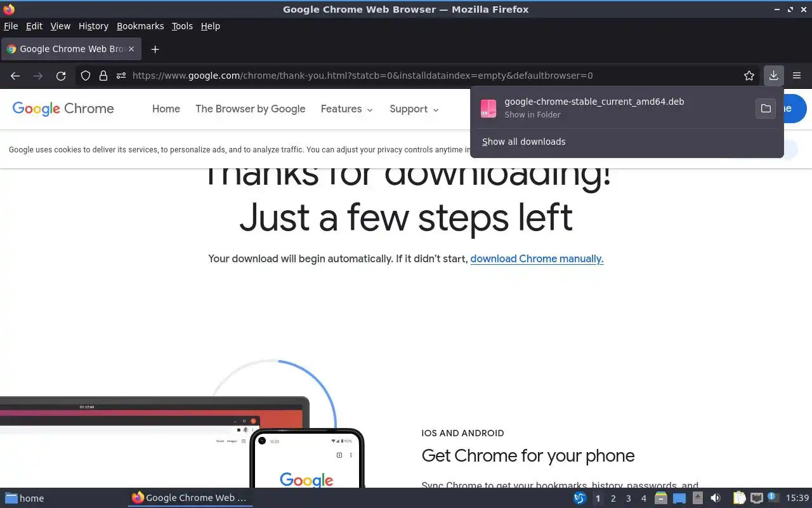Open the Help menu
812x508 pixels.
coord(210,26)
